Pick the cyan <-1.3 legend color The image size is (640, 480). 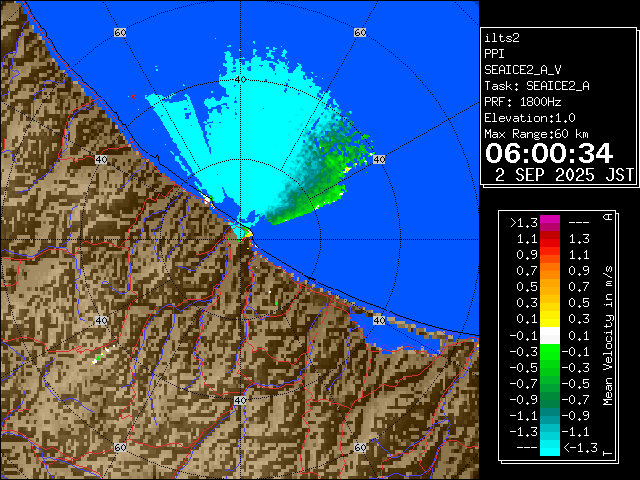[549, 448]
